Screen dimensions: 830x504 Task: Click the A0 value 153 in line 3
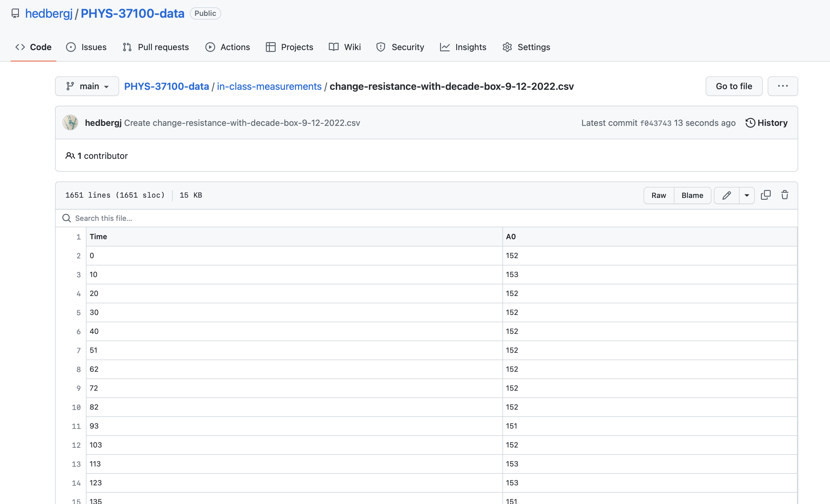coord(650,275)
